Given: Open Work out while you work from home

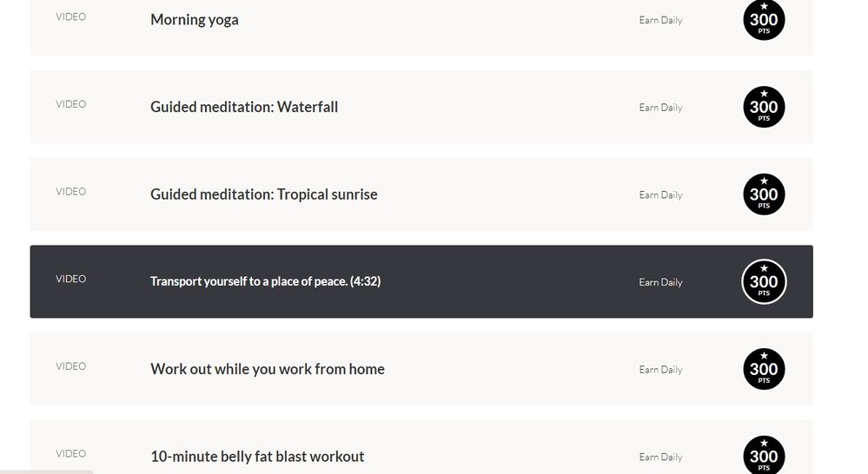Looking at the screenshot, I should (268, 369).
